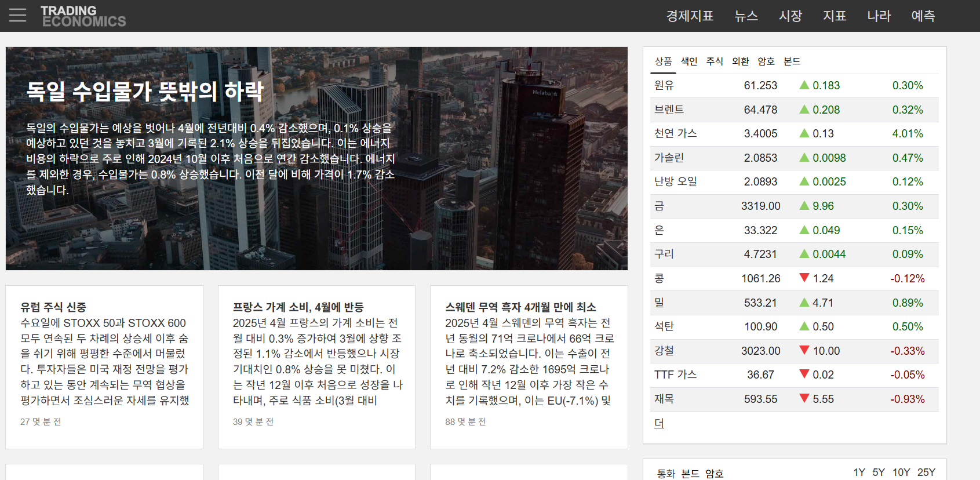
Task: Switch to the 색인 tab
Action: 689,61
